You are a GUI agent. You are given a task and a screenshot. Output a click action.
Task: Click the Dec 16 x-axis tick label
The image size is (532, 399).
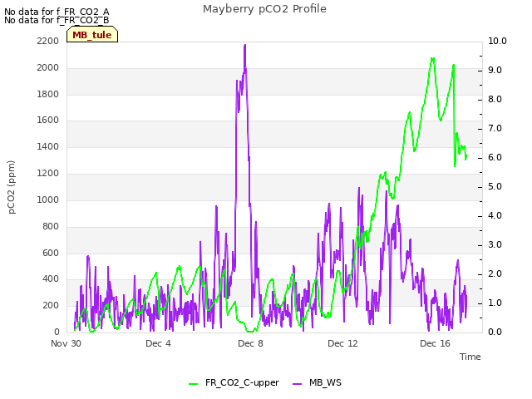pyautogui.click(x=435, y=343)
